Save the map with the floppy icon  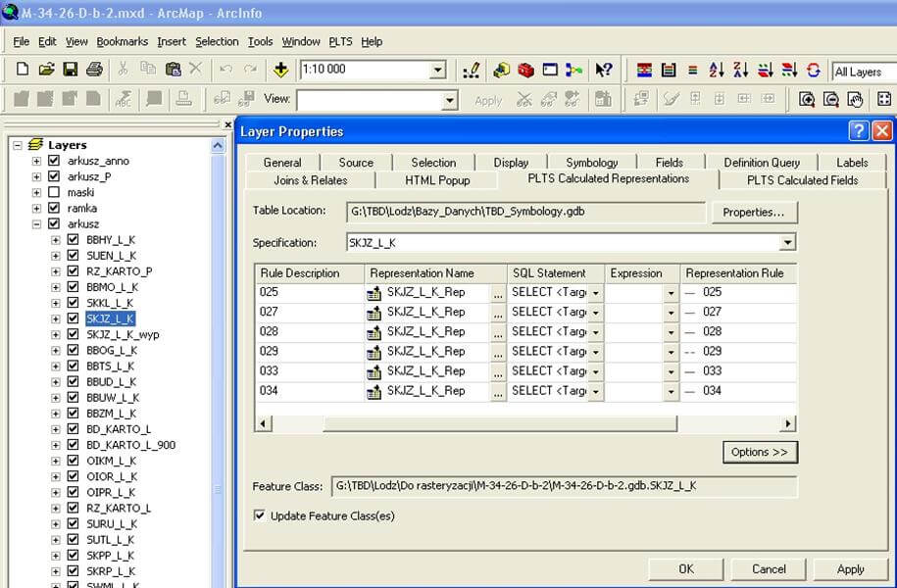coord(71,70)
